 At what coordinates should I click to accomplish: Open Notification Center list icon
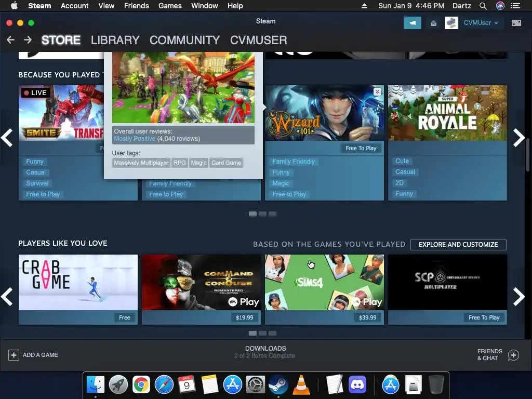(x=515, y=6)
